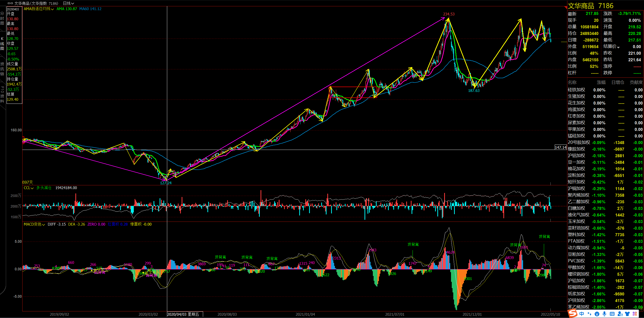Click the 187.63 trough price label
The image size is (644, 318).
click(x=474, y=91)
